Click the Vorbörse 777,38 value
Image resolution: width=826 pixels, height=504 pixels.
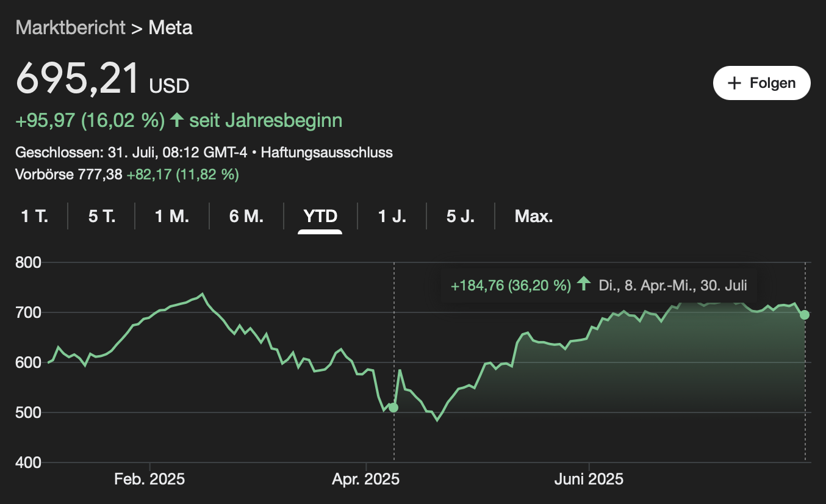pos(68,175)
